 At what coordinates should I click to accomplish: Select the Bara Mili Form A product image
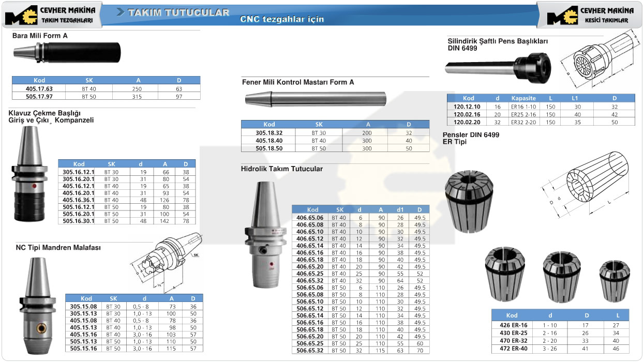pyautogui.click(x=66, y=53)
